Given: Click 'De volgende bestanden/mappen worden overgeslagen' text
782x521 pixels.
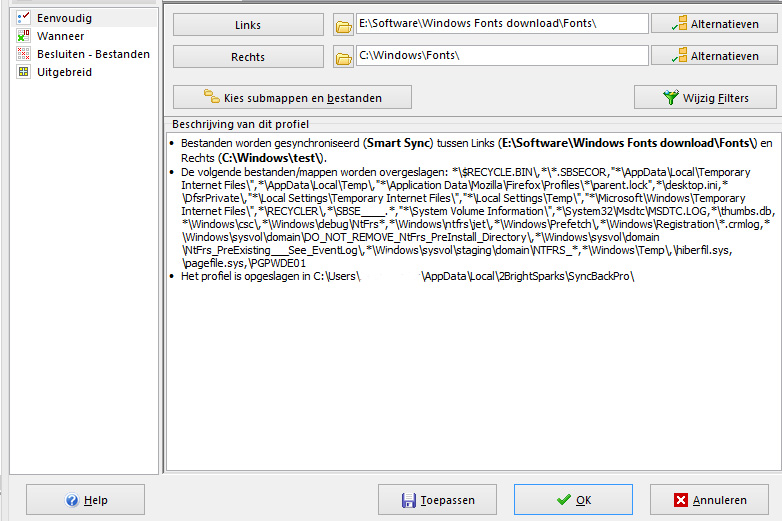Looking at the screenshot, I should 315,172.
